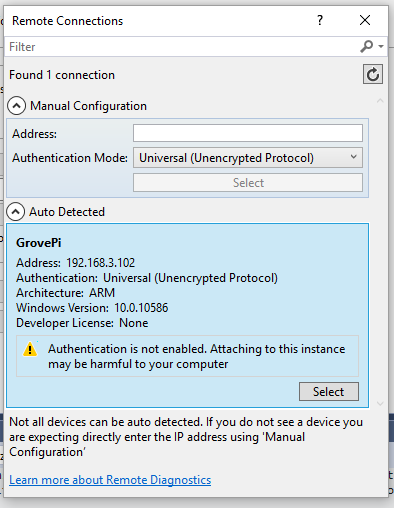Screen dimensions: 394x508
Task: Click the Manual Configuration heading text
Action: pos(88,106)
